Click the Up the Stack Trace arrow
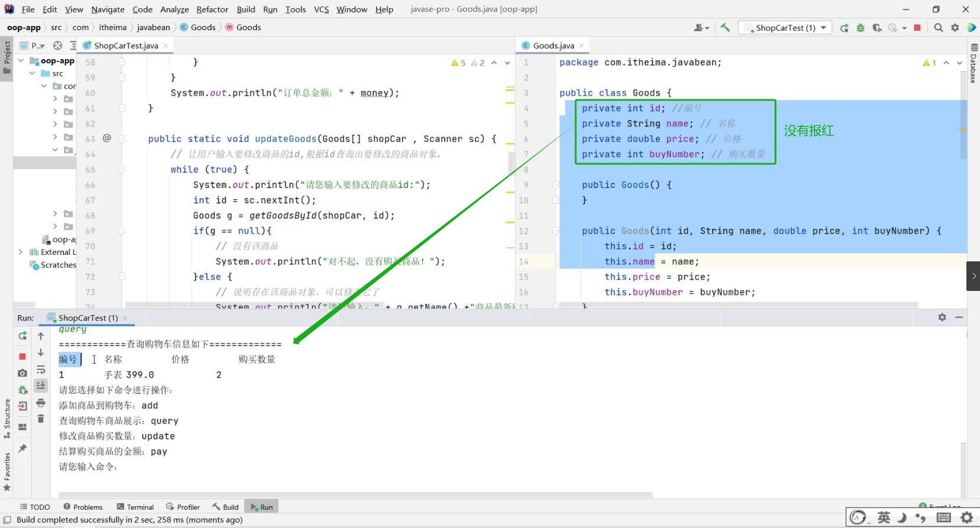This screenshot has width=980, height=528. point(41,336)
